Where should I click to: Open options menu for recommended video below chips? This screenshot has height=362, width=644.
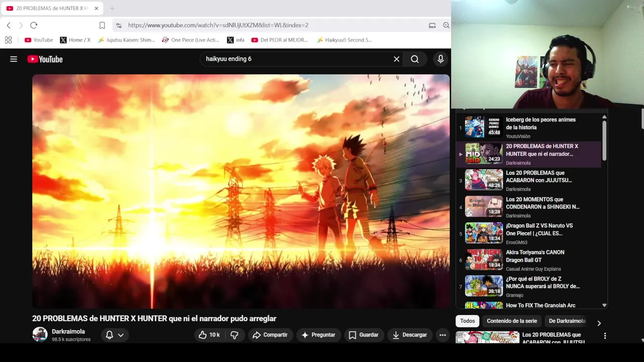[605, 336]
